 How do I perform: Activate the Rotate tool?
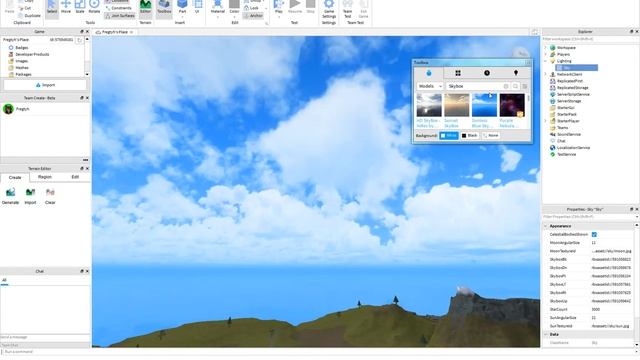point(94,7)
